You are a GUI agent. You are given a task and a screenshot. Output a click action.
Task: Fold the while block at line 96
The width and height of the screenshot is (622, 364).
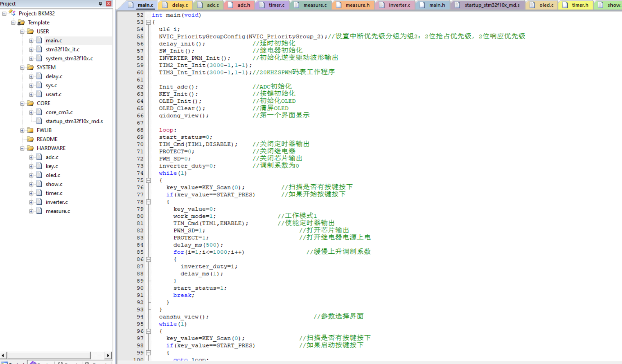pyautogui.click(x=148, y=331)
